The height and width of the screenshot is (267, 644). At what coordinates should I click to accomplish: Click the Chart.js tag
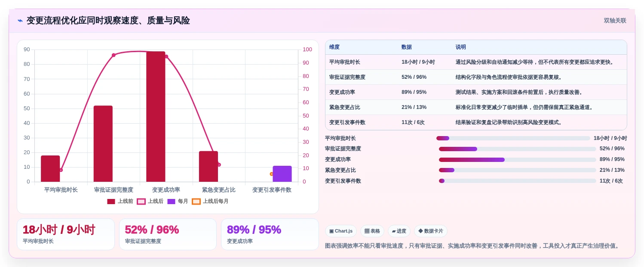click(341, 231)
